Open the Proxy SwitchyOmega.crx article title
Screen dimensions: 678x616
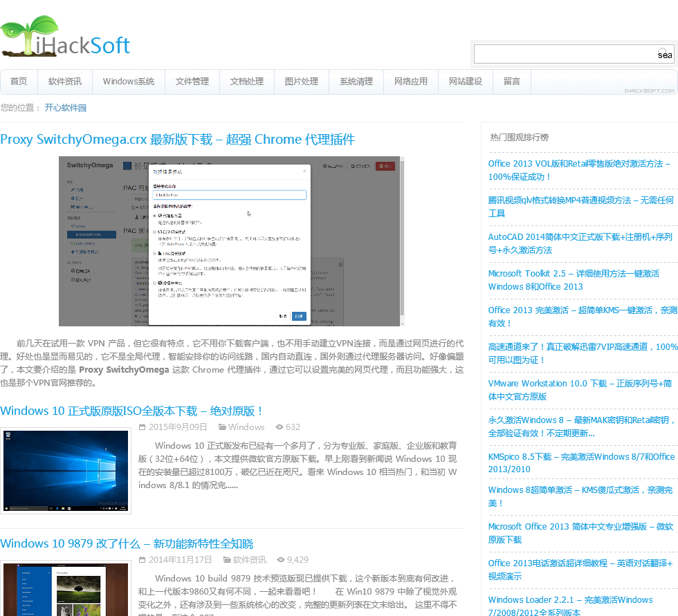point(177,140)
